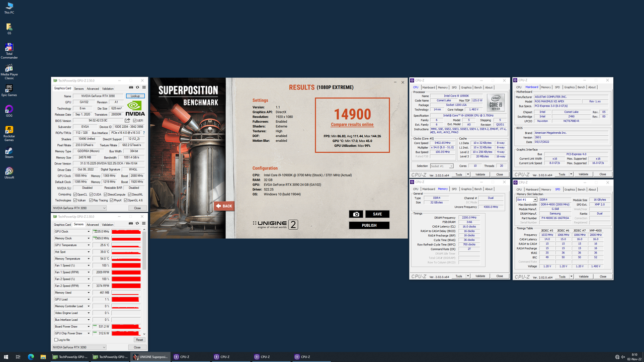The width and height of the screenshot is (644, 362).
Task: Switch to UNIGINE Superposition taskbar item
Action: [x=151, y=357]
